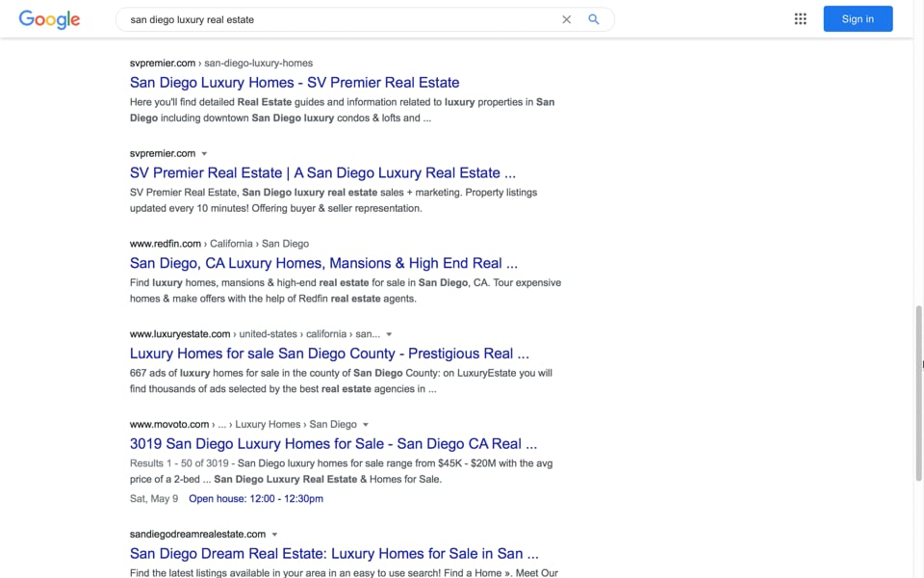Click www.luxuryestate.com breadcrumb text

click(254, 334)
